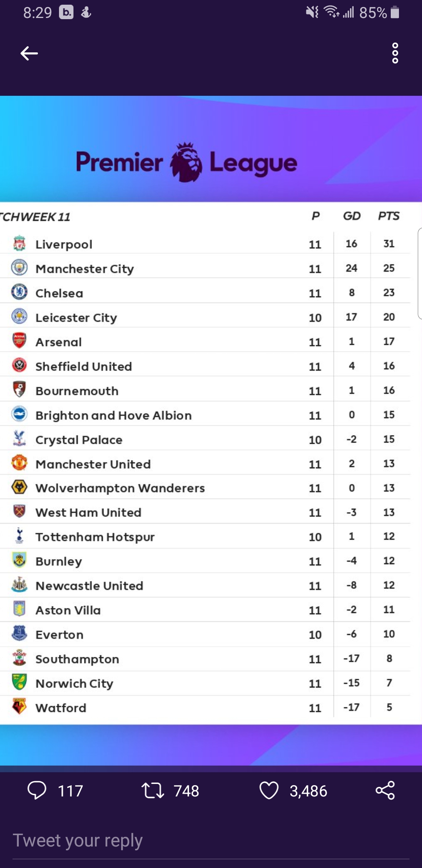Image resolution: width=422 pixels, height=868 pixels.
Task: Tap the Watford club crest
Action: (19, 707)
